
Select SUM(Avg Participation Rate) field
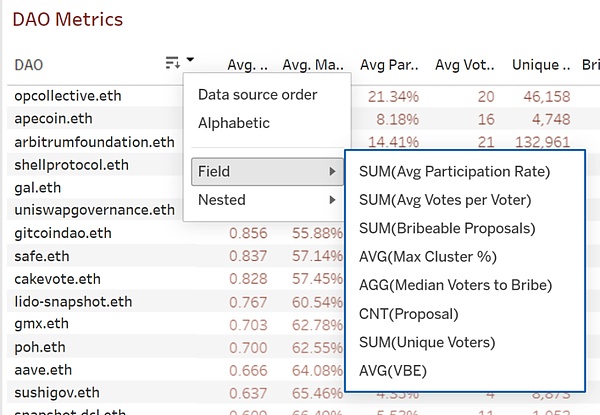coord(454,172)
